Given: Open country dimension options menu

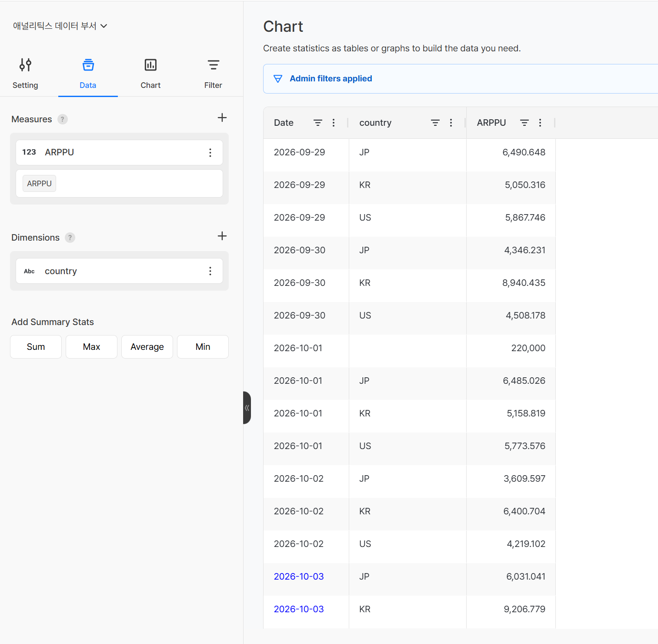Looking at the screenshot, I should (210, 271).
